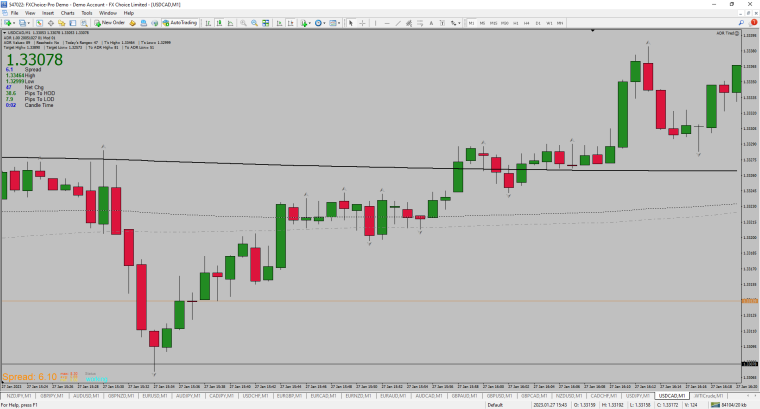Open the Window menu

coord(108,13)
